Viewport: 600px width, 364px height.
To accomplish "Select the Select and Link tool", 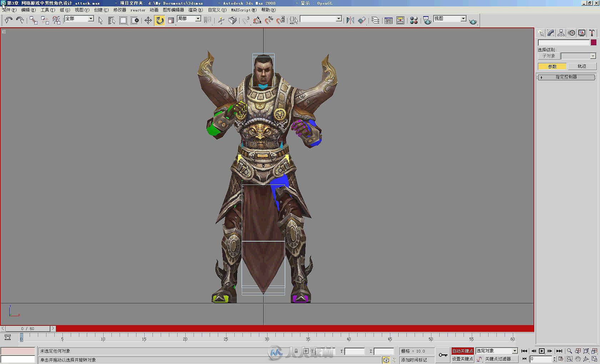I will (33, 20).
